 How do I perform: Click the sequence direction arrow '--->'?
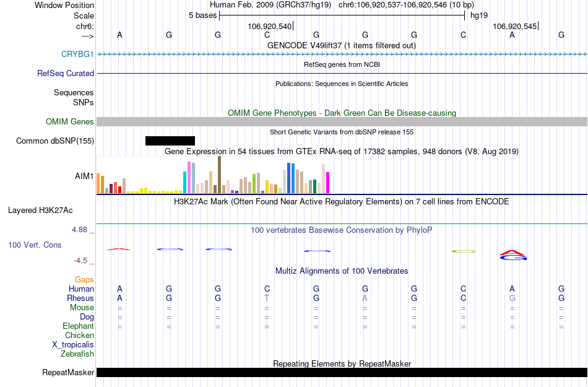87,36
